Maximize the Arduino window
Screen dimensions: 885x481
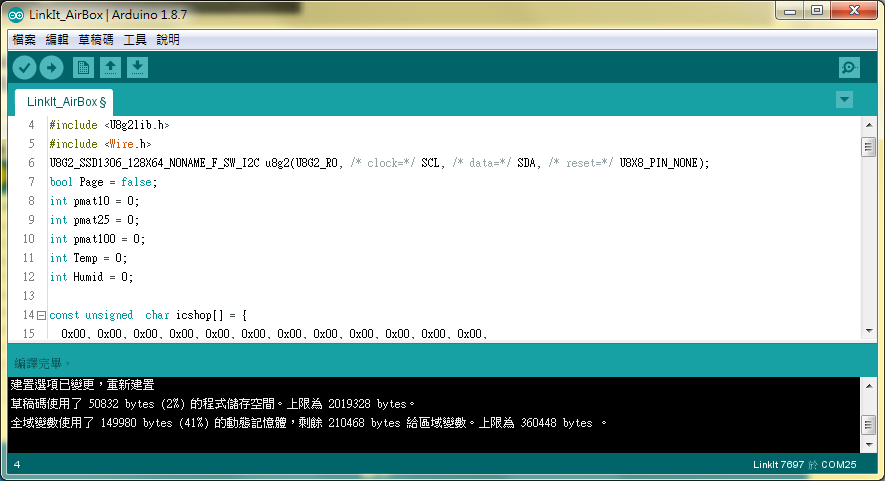pos(817,12)
